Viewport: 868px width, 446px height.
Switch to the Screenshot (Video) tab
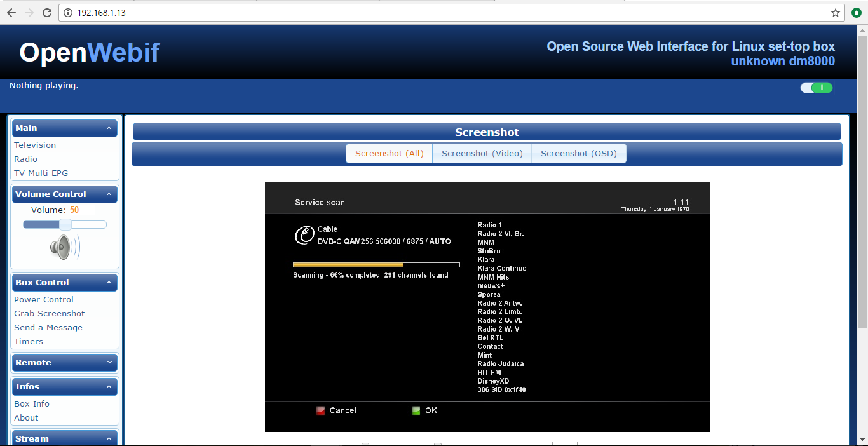(x=482, y=153)
